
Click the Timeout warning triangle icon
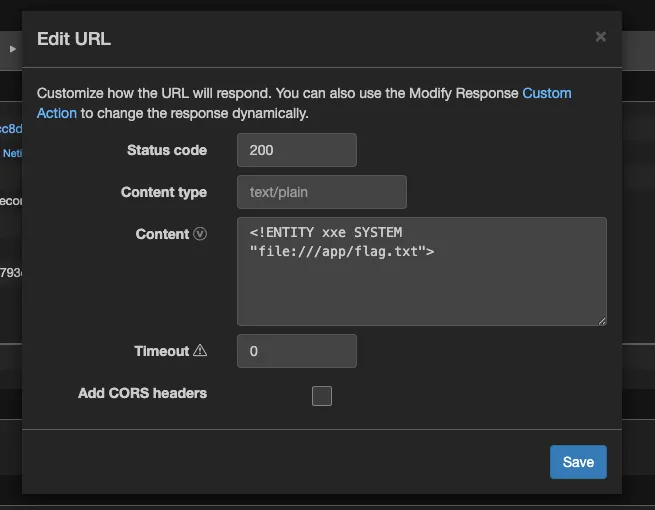[200, 351]
